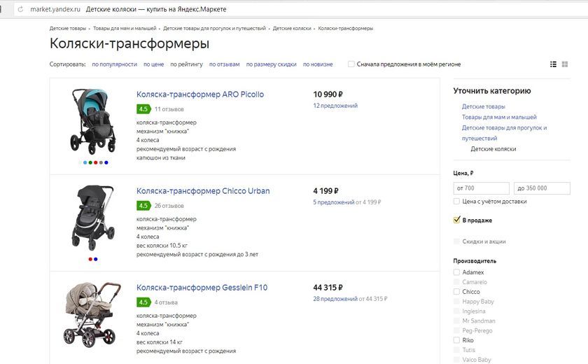Pick green color for ARO Picollo
Viewport: 588px width, 364px height.
tap(90, 162)
